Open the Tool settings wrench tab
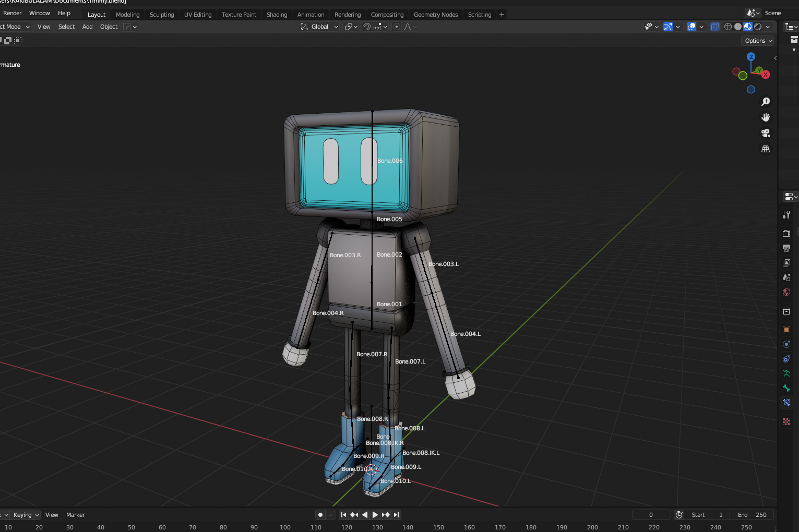This screenshot has width=799, height=532. 786,215
